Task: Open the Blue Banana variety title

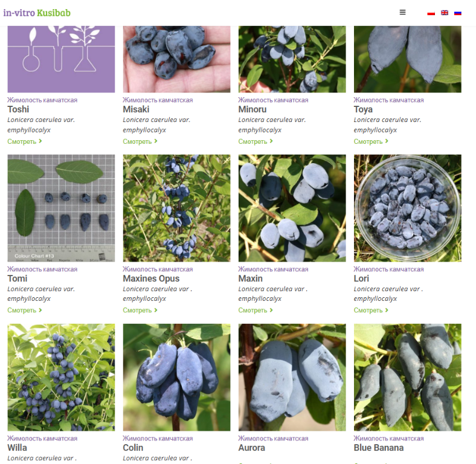Action: pyautogui.click(x=379, y=448)
